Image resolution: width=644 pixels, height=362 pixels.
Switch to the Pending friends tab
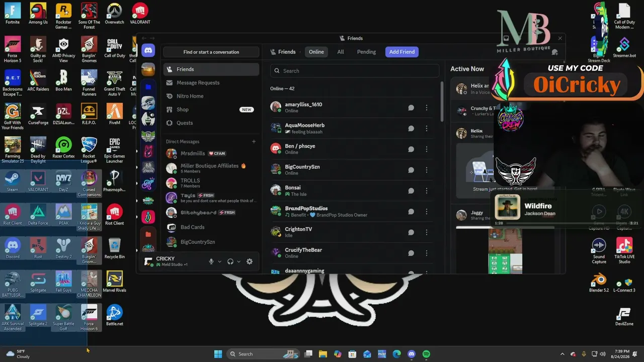click(366, 52)
